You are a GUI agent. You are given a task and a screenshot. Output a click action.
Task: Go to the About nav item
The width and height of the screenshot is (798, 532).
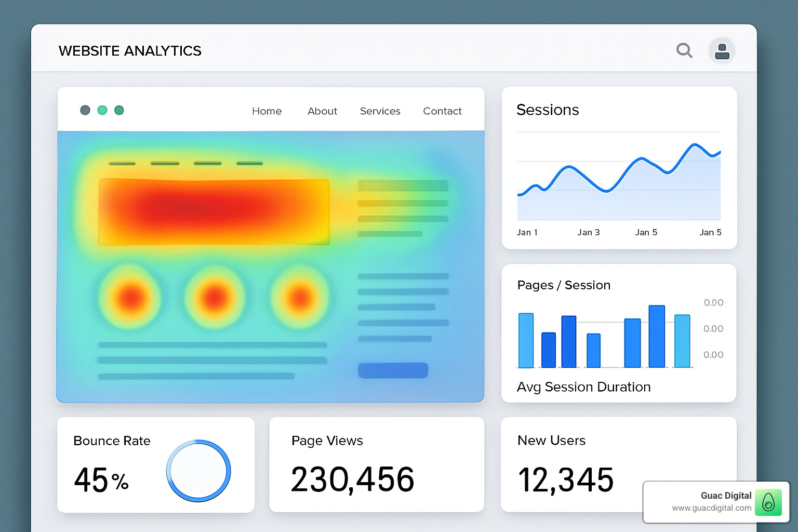click(x=322, y=111)
